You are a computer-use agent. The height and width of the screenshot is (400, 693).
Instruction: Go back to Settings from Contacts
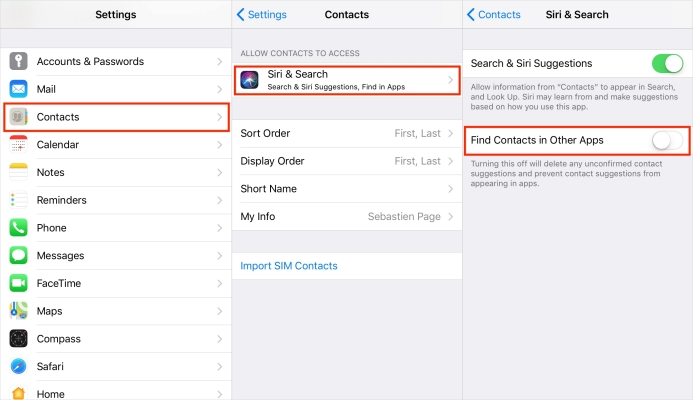click(x=262, y=15)
